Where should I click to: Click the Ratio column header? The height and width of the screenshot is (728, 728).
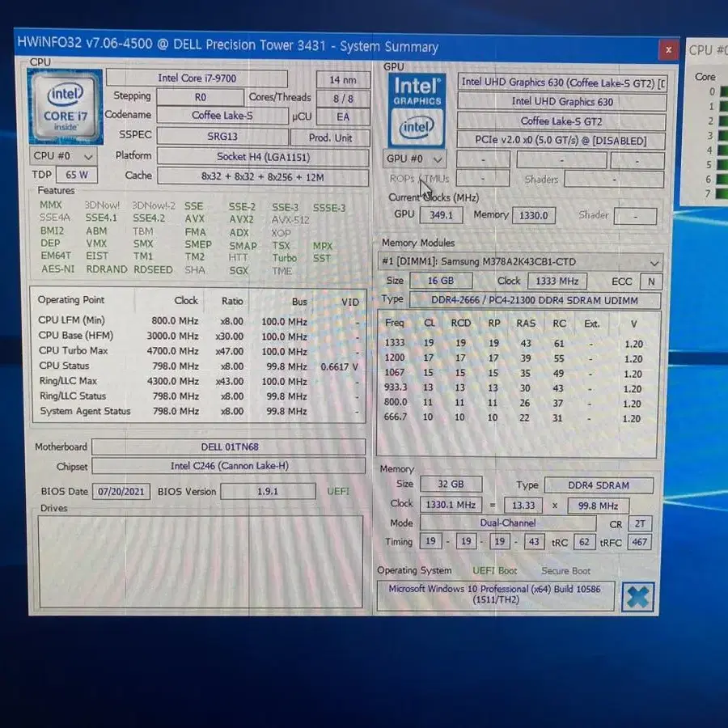click(232, 301)
